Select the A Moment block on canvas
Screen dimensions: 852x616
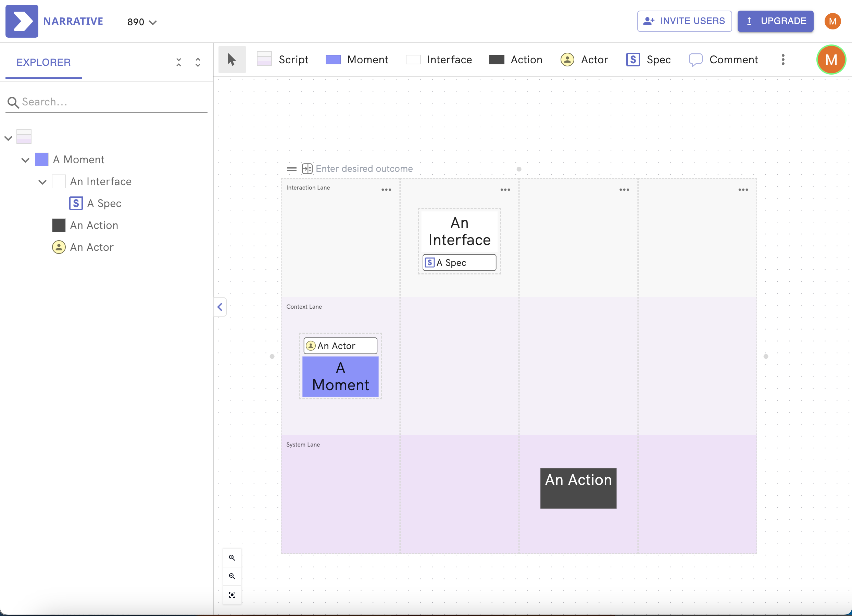coord(340,376)
